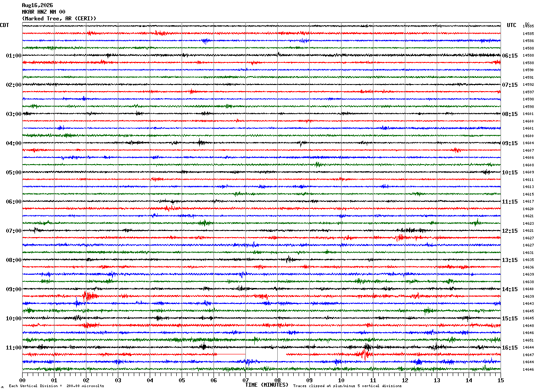The width and height of the screenshot is (536, 392).
Task: Click the '16:15' UTC time label
Action: pyautogui.click(x=510, y=348)
